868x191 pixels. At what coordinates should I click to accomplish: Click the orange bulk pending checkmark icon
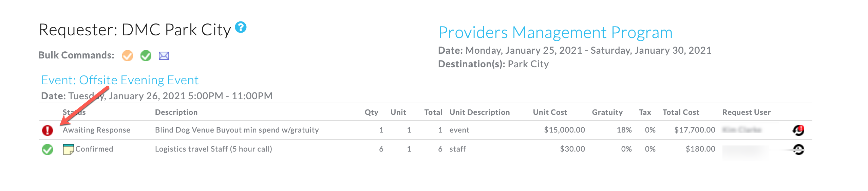128,55
